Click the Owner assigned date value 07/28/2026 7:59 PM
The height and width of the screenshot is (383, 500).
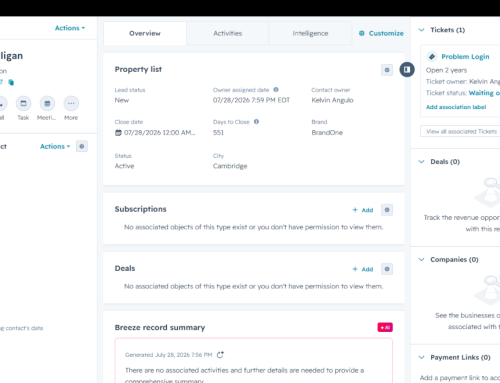pyautogui.click(x=251, y=100)
